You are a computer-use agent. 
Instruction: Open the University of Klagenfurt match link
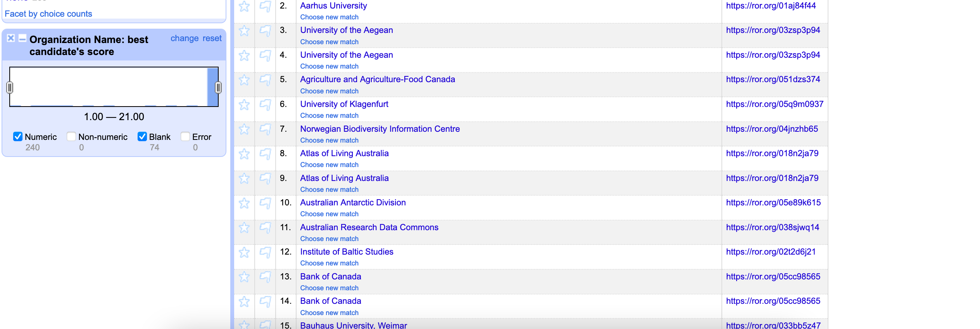click(x=344, y=104)
